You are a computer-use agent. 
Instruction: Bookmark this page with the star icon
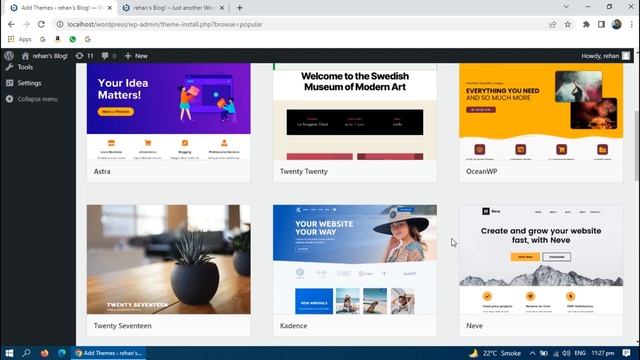[x=568, y=24]
